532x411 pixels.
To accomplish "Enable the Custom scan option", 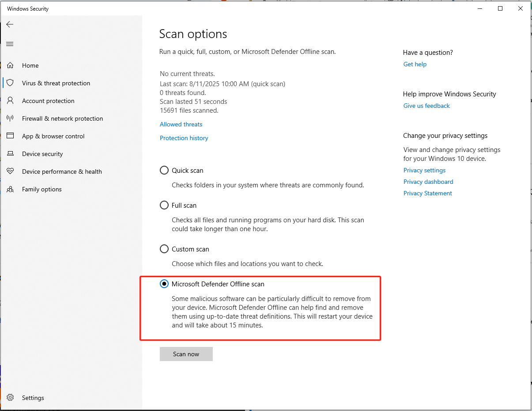I will (164, 248).
